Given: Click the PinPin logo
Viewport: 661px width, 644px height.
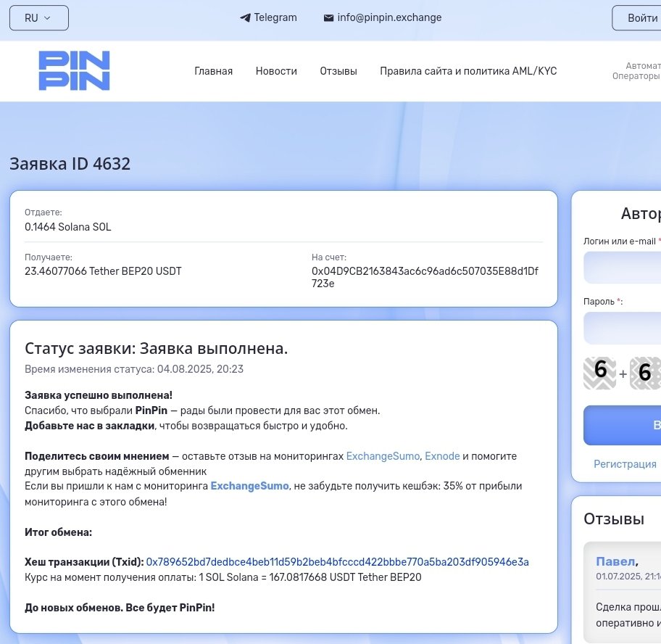Looking at the screenshot, I should point(74,70).
